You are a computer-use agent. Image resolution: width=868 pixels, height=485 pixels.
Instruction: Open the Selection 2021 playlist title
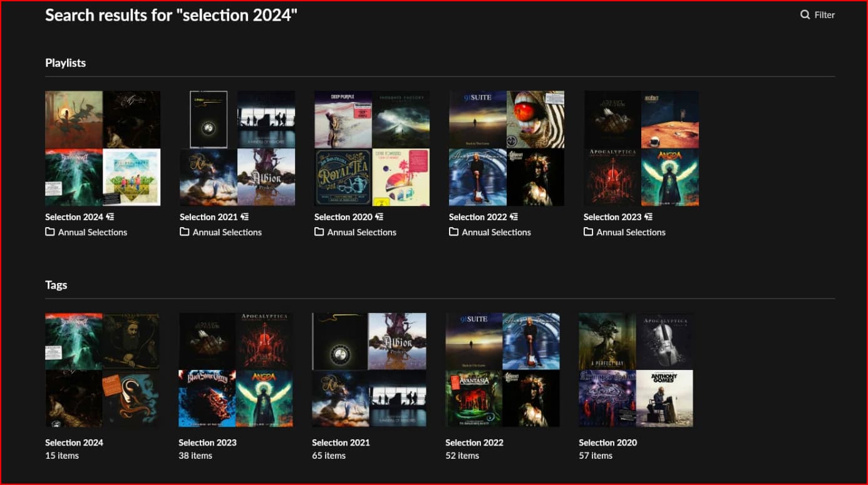click(x=209, y=217)
